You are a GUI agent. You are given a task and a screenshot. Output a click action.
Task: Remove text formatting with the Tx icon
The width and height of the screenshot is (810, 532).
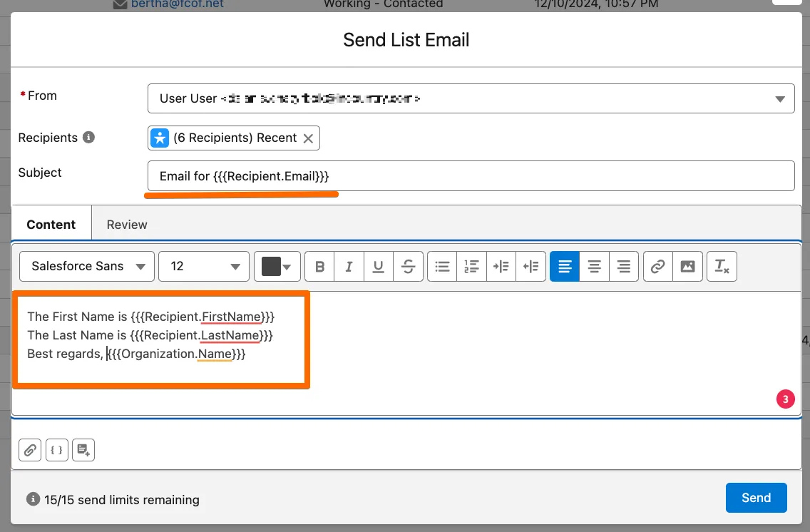click(x=722, y=267)
